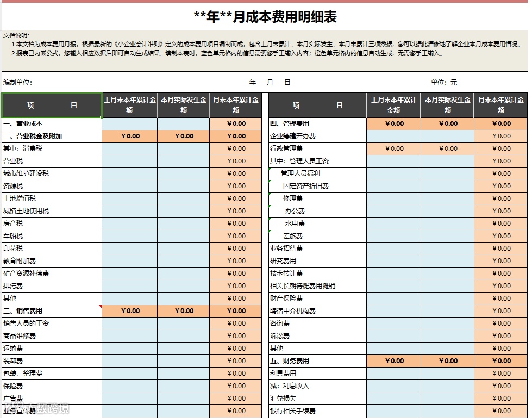The height and width of the screenshot is (418, 532).
Task: Click the 上月末 ¥0.00 cell in 行政管理费 row
Action: pos(393,149)
